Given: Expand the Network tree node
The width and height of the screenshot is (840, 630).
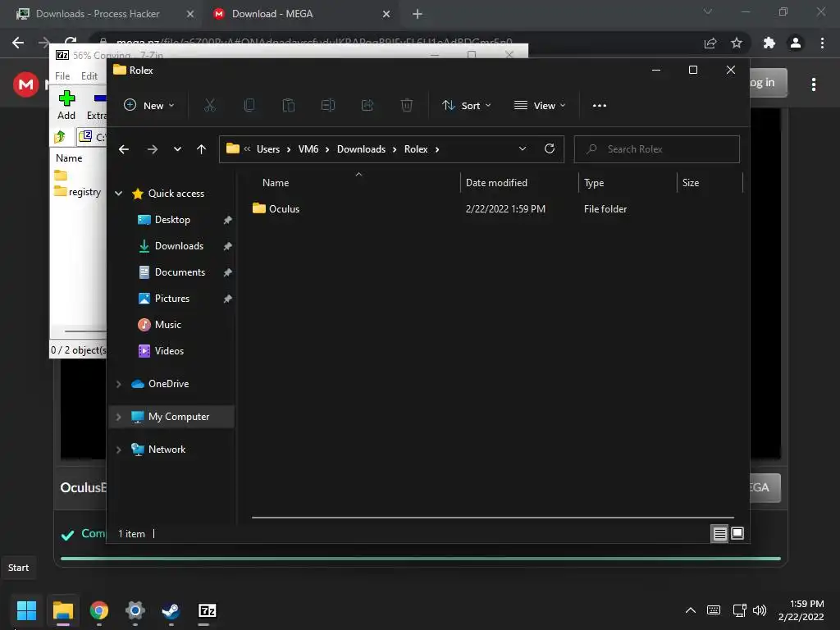Looking at the screenshot, I should (x=119, y=450).
